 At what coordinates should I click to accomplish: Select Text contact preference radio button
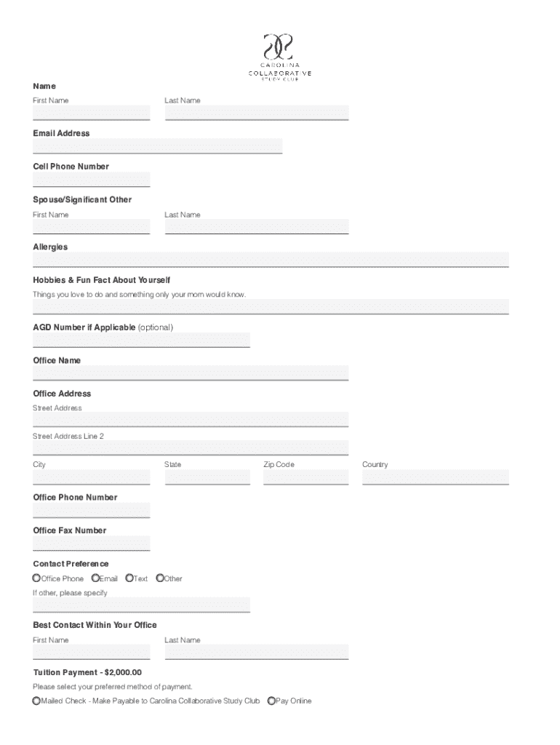(129, 578)
